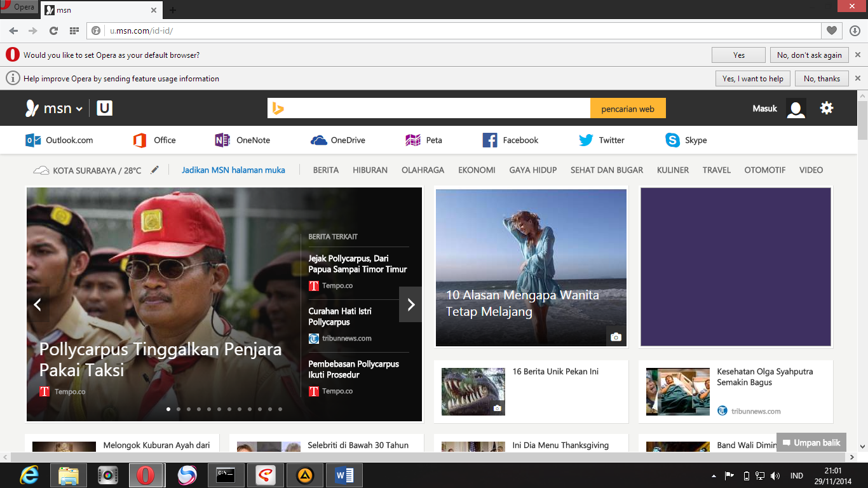Screen dimensions: 868x488
Task: Click the U logo beside msn
Action: (105, 108)
